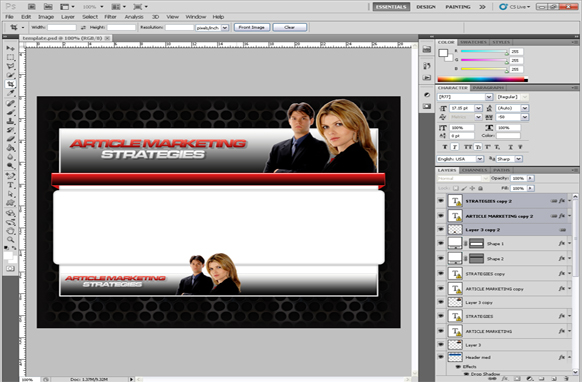
Task: Hide the STRATEGIES copy 2 layer
Action: [441, 201]
